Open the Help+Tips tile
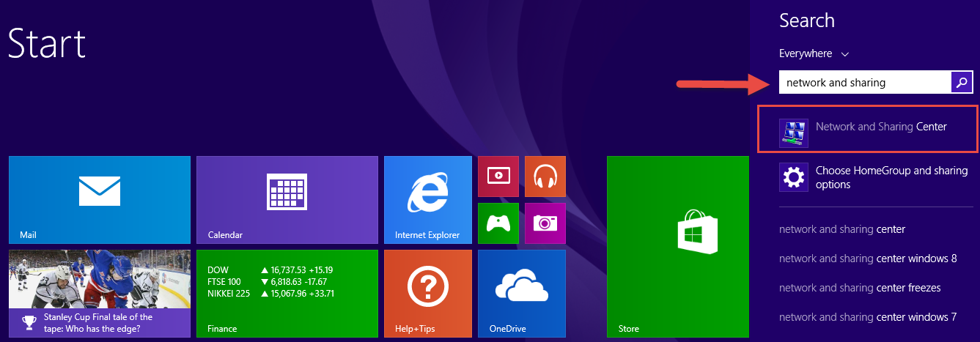The image size is (980, 342). pos(427,294)
